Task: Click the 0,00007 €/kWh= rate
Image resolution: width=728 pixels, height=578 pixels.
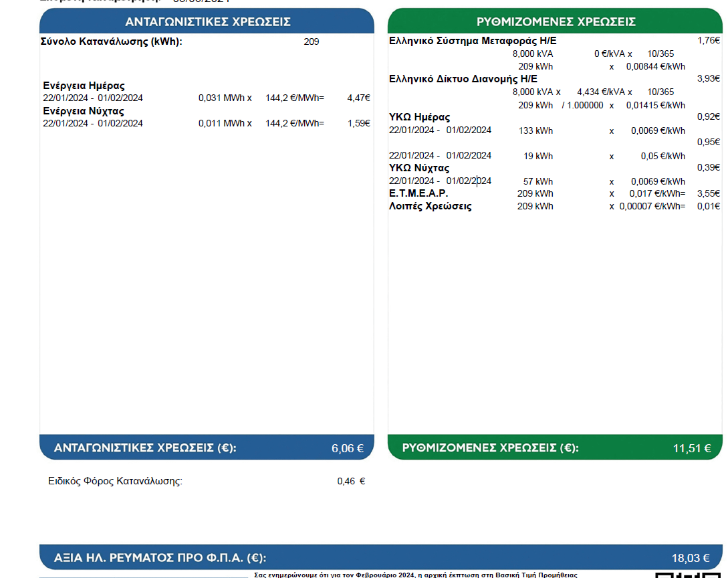Action: click(652, 206)
